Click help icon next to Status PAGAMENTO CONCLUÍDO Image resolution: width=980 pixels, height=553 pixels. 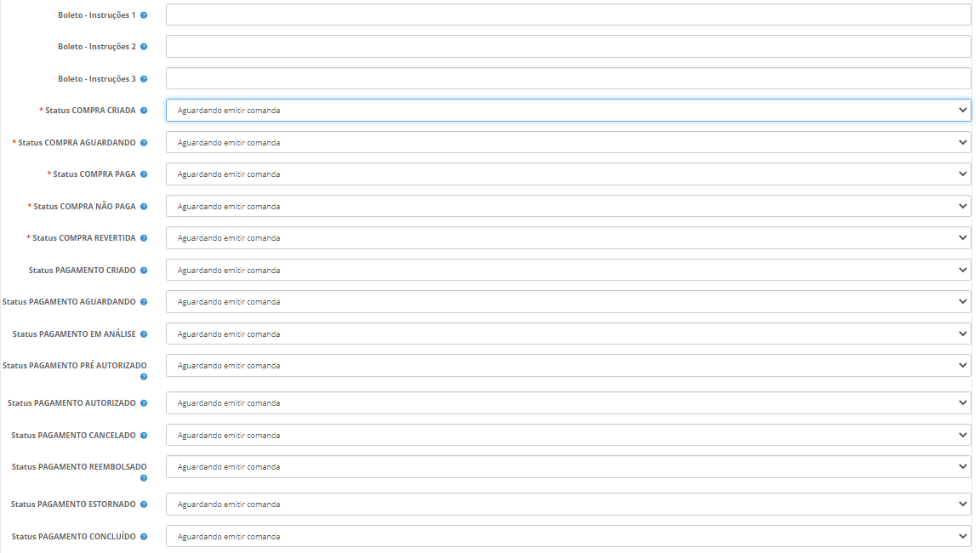[144, 537]
